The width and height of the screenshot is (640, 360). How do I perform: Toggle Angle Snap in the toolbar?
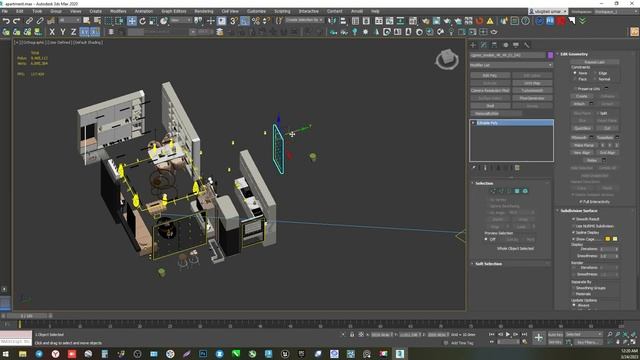(x=244, y=20)
